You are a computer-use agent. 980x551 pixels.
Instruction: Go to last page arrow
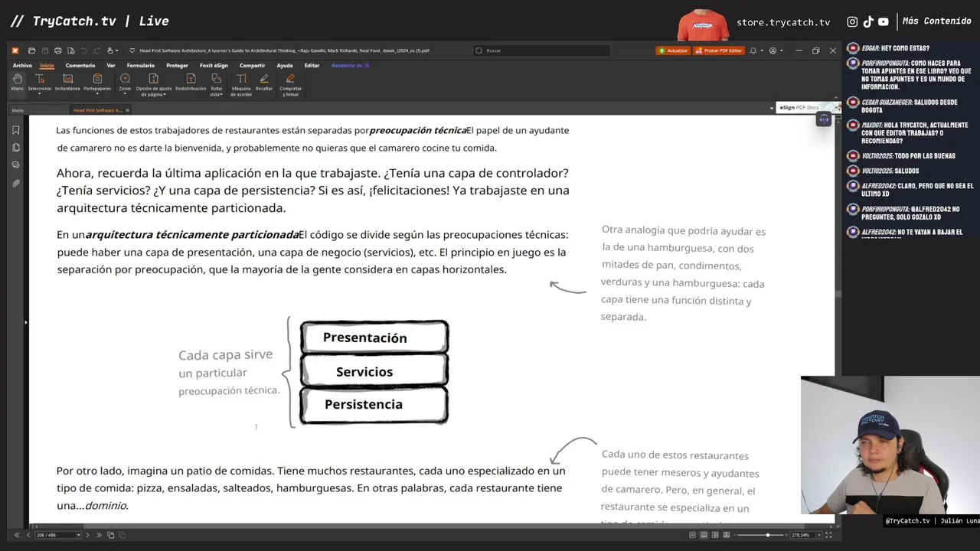[x=98, y=535]
